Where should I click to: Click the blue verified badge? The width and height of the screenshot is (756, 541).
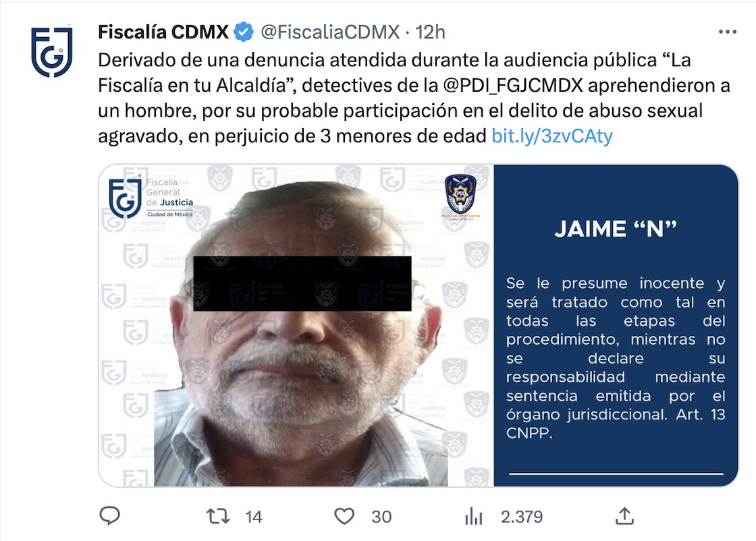244,32
